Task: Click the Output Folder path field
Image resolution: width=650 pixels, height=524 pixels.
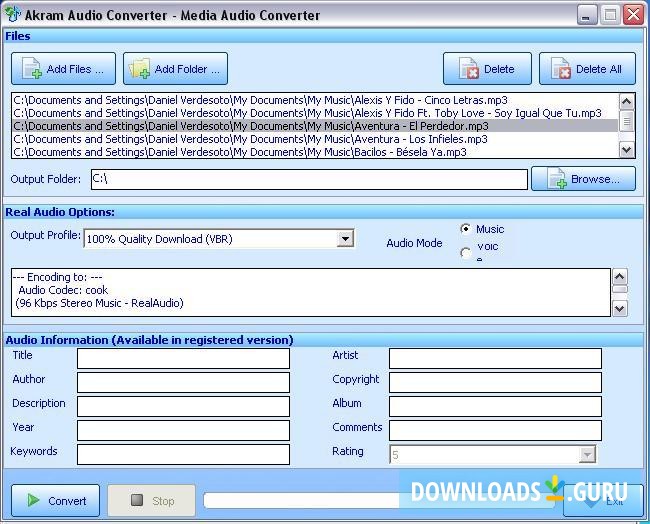Action: point(309,180)
